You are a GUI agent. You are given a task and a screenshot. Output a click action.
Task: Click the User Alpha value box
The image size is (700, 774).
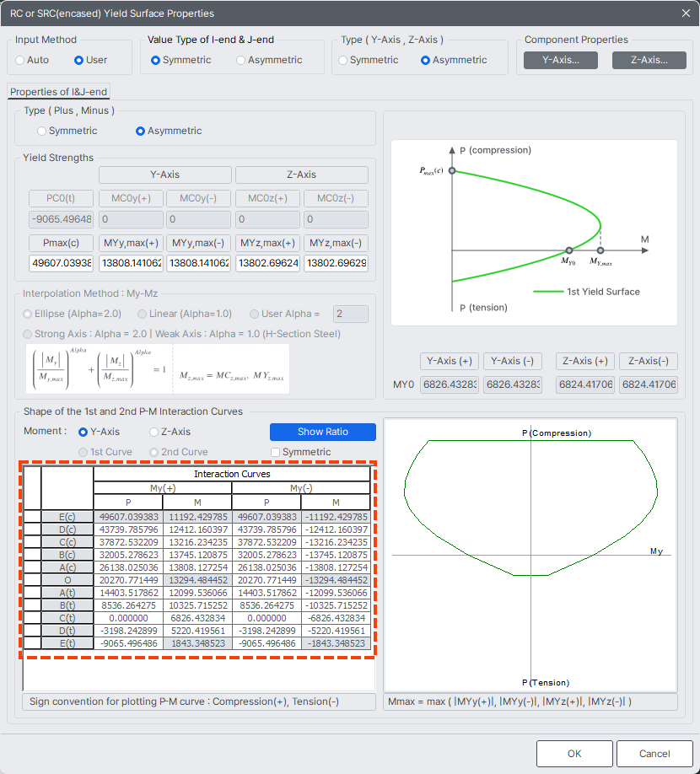(351, 314)
